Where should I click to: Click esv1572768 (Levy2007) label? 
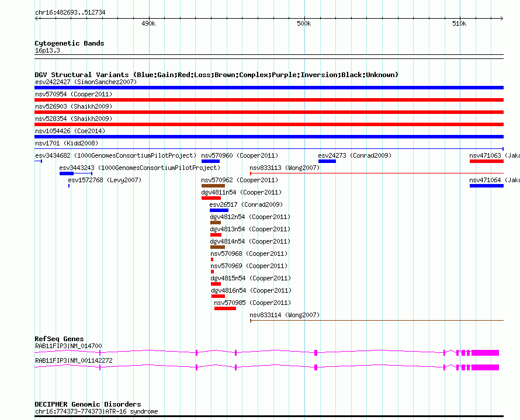pos(105,180)
